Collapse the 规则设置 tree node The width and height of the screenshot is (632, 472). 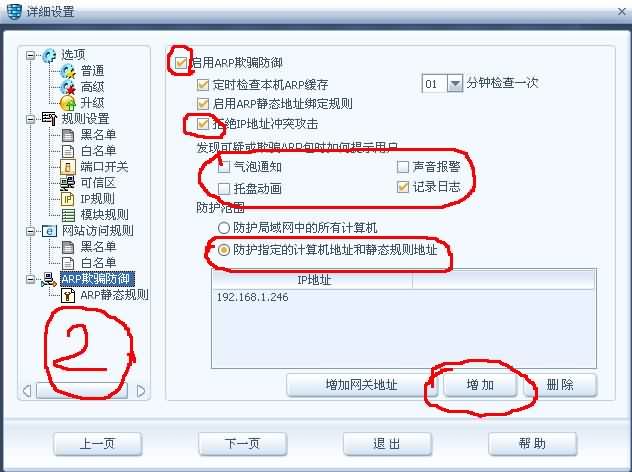[30, 119]
